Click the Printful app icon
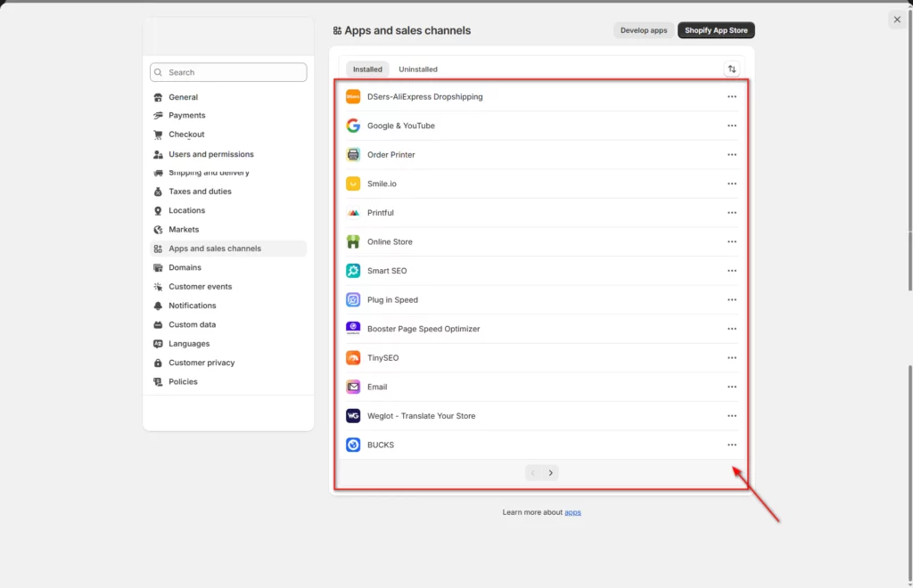Viewport: 913px width, 588px height. tap(353, 213)
